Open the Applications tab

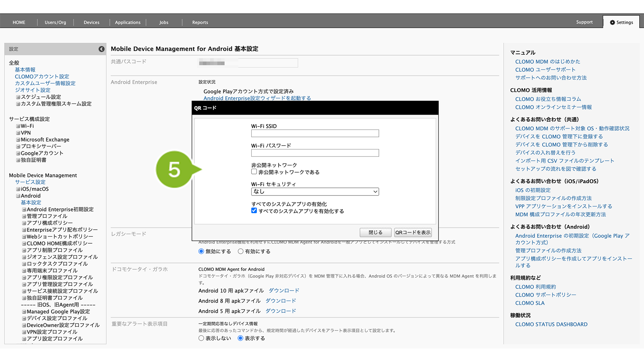tap(128, 22)
